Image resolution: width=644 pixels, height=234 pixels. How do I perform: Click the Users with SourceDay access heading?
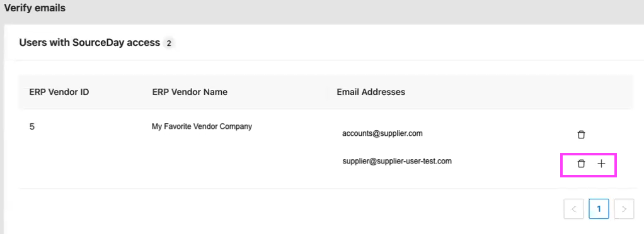(89, 42)
